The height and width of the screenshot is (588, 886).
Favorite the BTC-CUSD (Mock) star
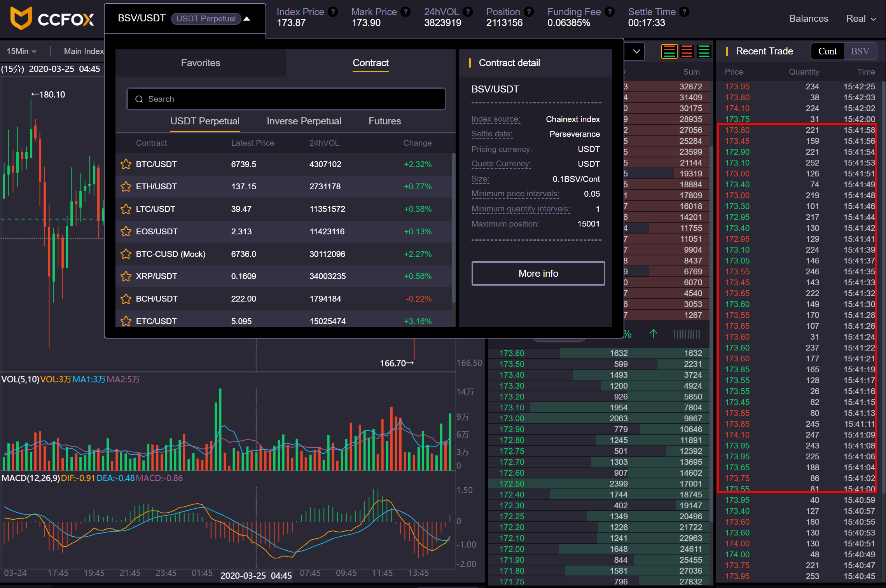(x=126, y=254)
